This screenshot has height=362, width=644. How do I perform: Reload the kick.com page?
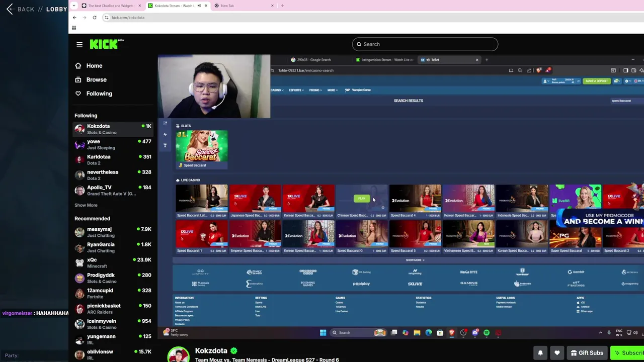click(x=94, y=18)
